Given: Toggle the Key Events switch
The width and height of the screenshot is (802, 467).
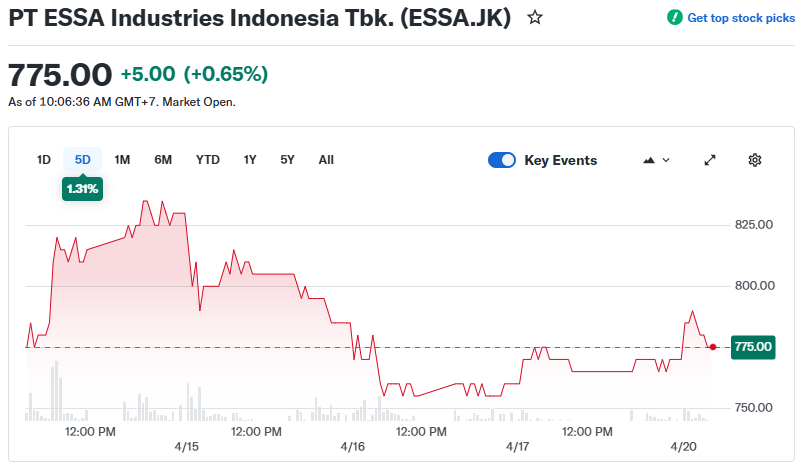Looking at the screenshot, I should 502,160.
